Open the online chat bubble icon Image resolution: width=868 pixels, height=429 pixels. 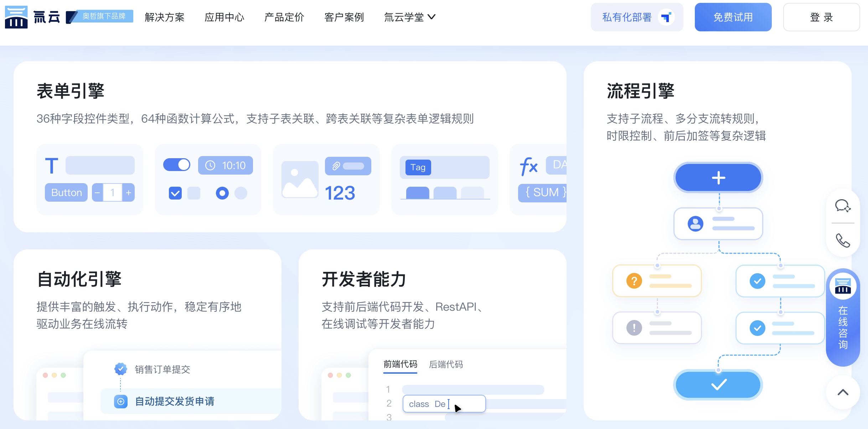pos(843,206)
